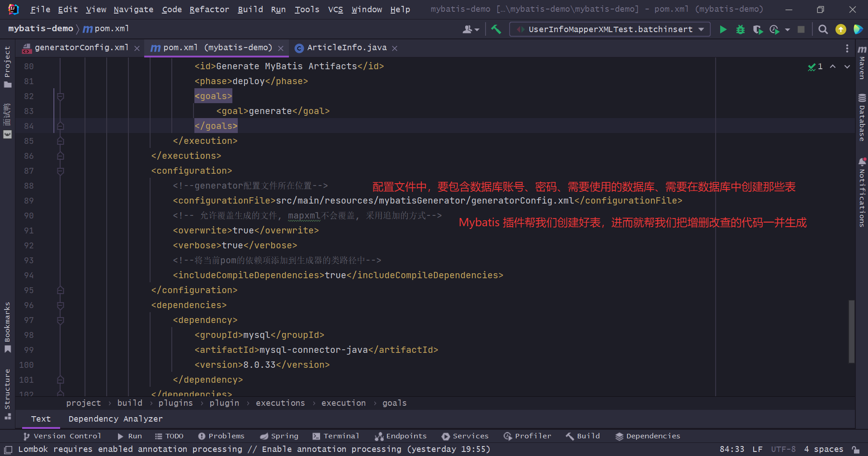Open the run configuration dropdown
The height and width of the screenshot is (456, 868).
click(610, 29)
